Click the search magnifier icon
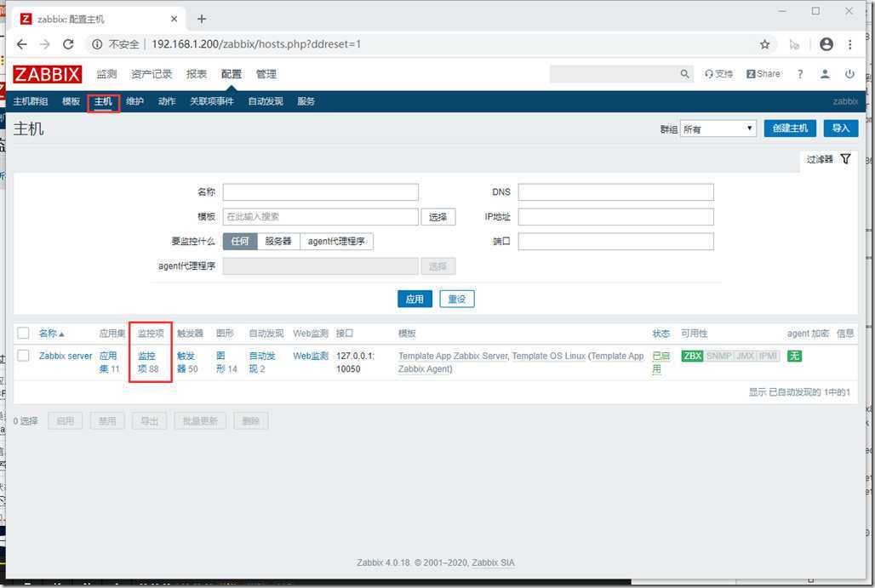875x588 pixels. [x=684, y=74]
